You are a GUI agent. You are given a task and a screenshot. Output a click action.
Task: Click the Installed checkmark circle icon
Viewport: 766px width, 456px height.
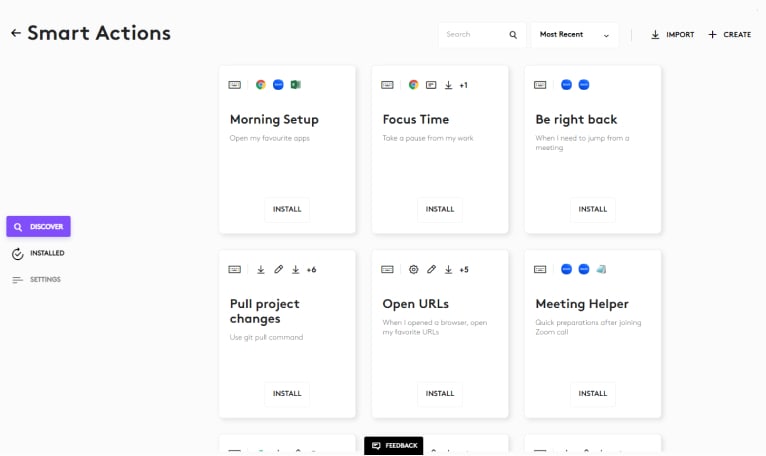tap(18, 254)
